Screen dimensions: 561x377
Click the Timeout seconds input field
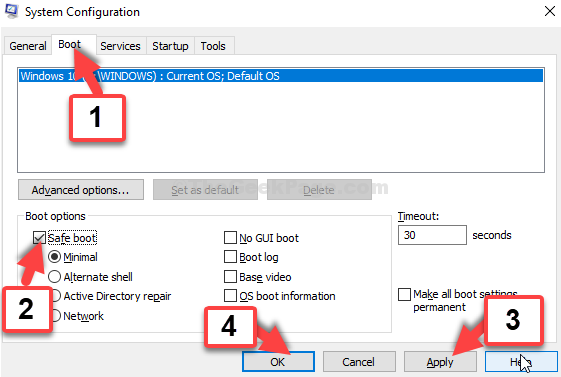pyautogui.click(x=432, y=235)
